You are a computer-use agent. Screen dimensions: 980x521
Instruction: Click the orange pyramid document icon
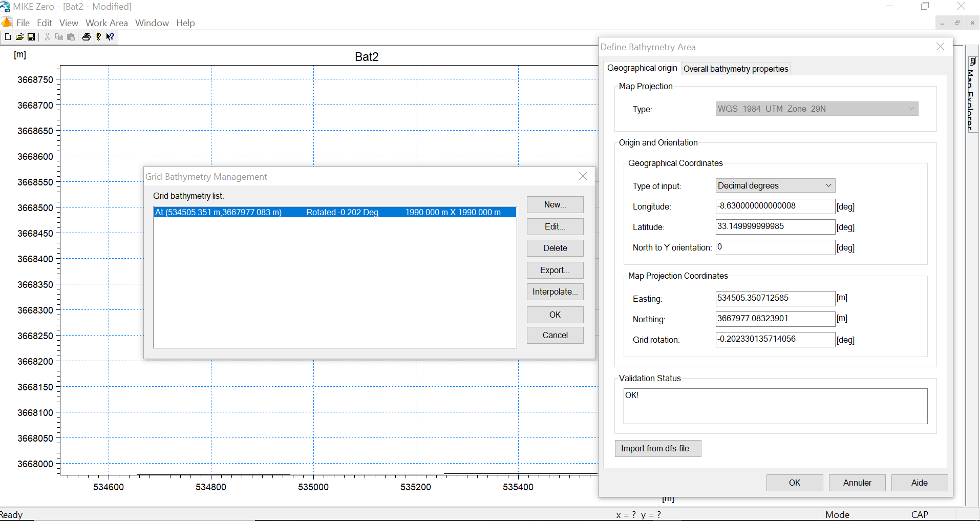click(7, 23)
